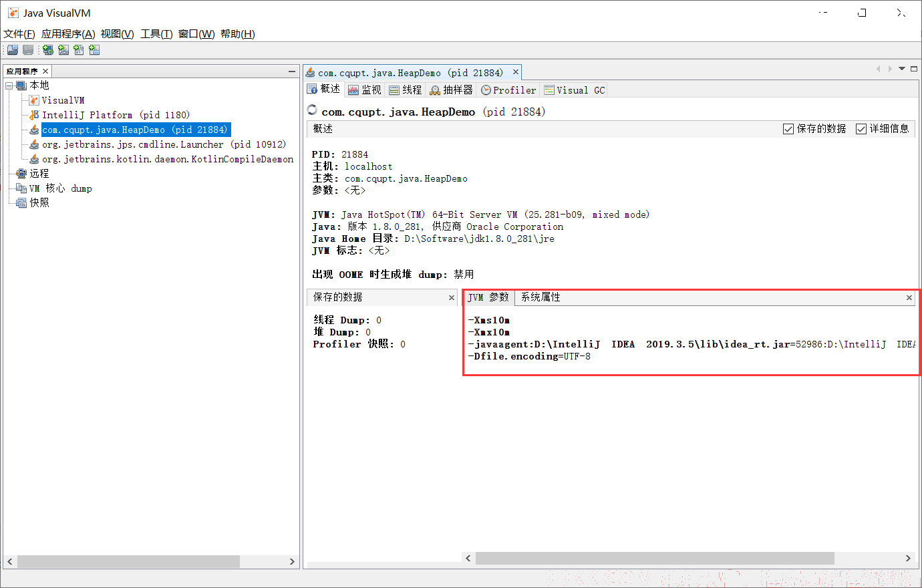Select the 本地 computer icon in tree
This screenshot has height=588, width=922.
21,86
